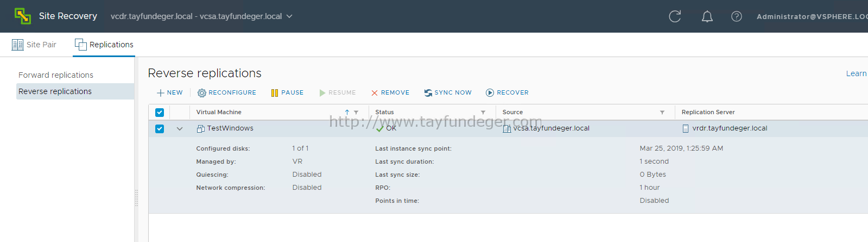
Task: Click SYNC NOW button
Action: tap(448, 92)
